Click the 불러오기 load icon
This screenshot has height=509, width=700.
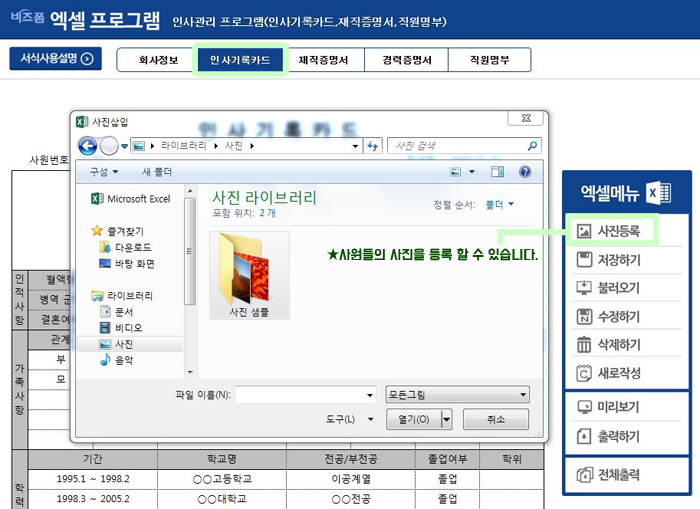[x=584, y=288]
